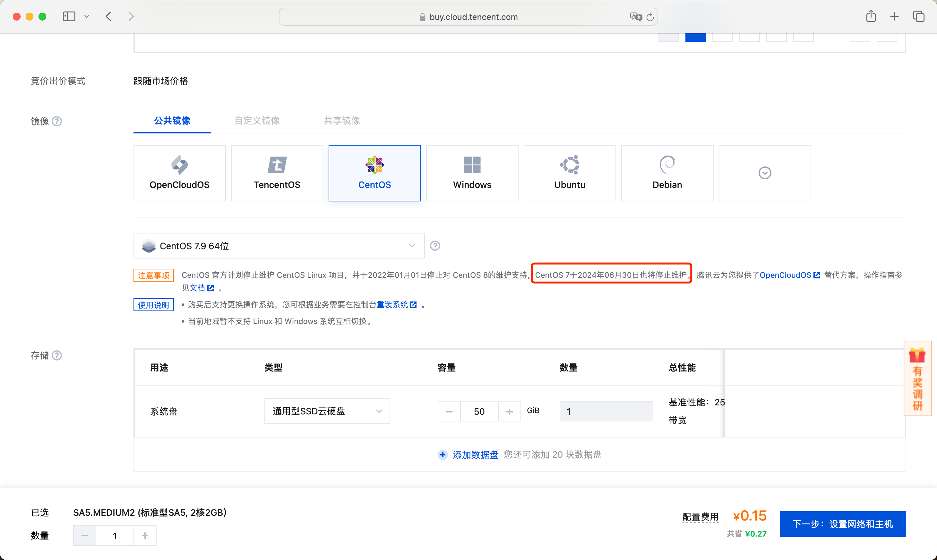This screenshot has width=937, height=560.
Task: Open help icon next to image version dropdown
Action: [x=435, y=246]
